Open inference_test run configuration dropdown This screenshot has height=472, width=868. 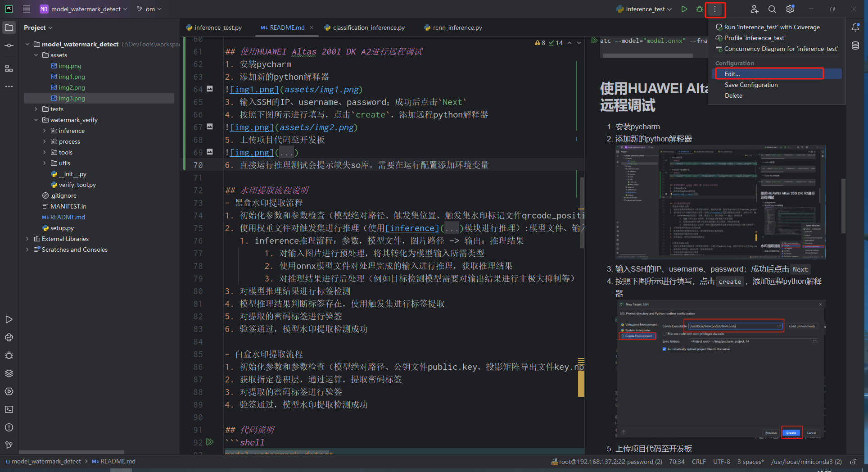[x=644, y=9]
